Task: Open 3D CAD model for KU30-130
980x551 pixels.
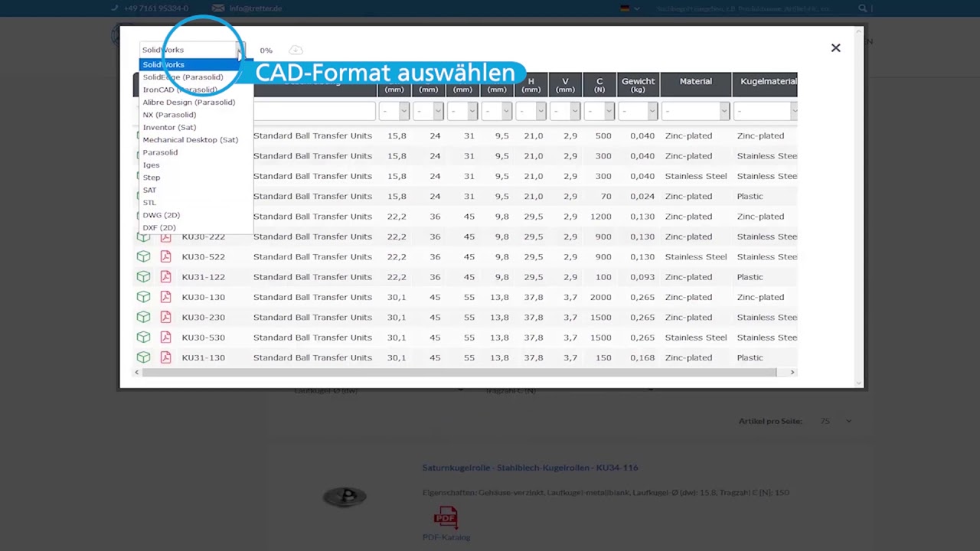Action: (x=143, y=297)
